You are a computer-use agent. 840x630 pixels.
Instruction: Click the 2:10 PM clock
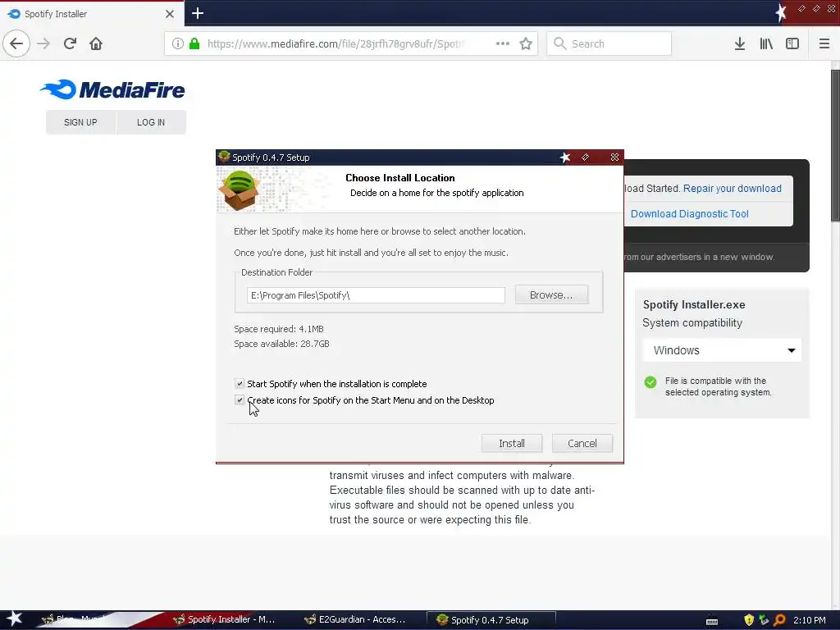click(810, 620)
